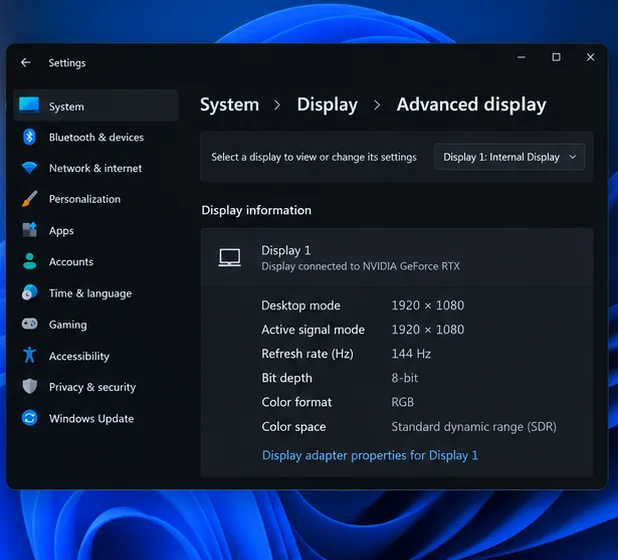Go to Time & language label
The width and height of the screenshot is (618, 560).
pos(90,293)
